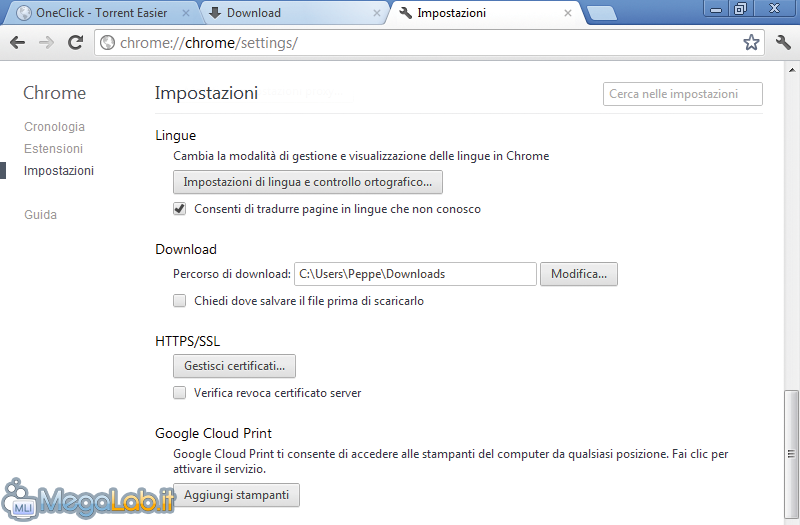Click Modifica to change download path

tap(579, 274)
